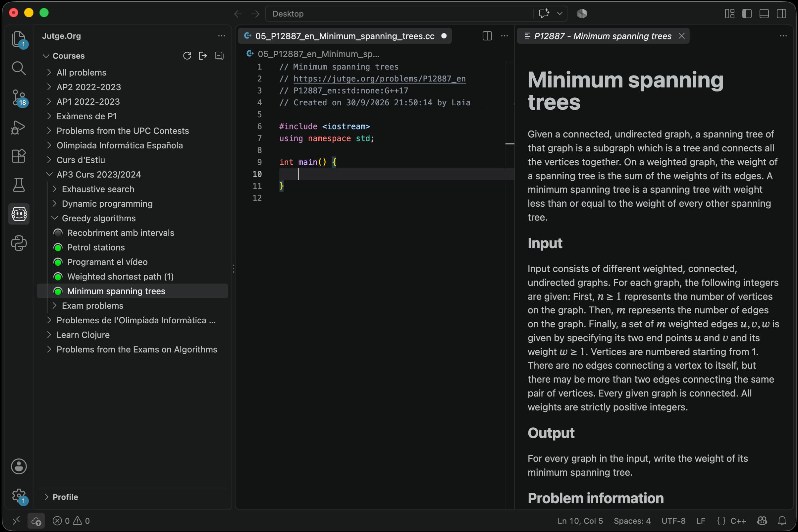The width and height of the screenshot is (798, 532).
Task: Click Spaces: 4 indentation setting
Action: 632,521
